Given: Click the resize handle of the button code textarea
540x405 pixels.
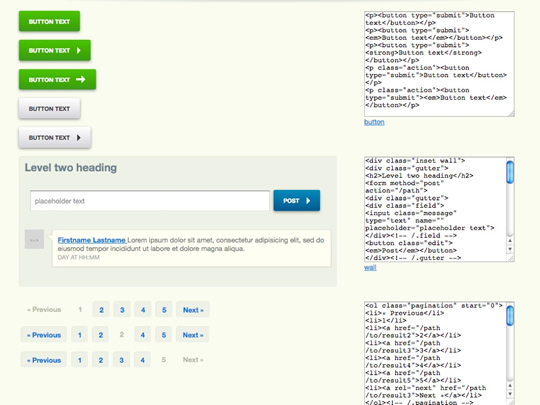Looking at the screenshot, I should click(x=511, y=113).
